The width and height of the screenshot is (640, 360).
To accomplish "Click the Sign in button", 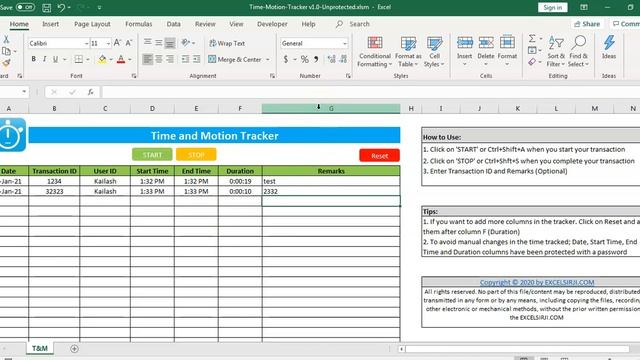I will pyautogui.click(x=552, y=7).
